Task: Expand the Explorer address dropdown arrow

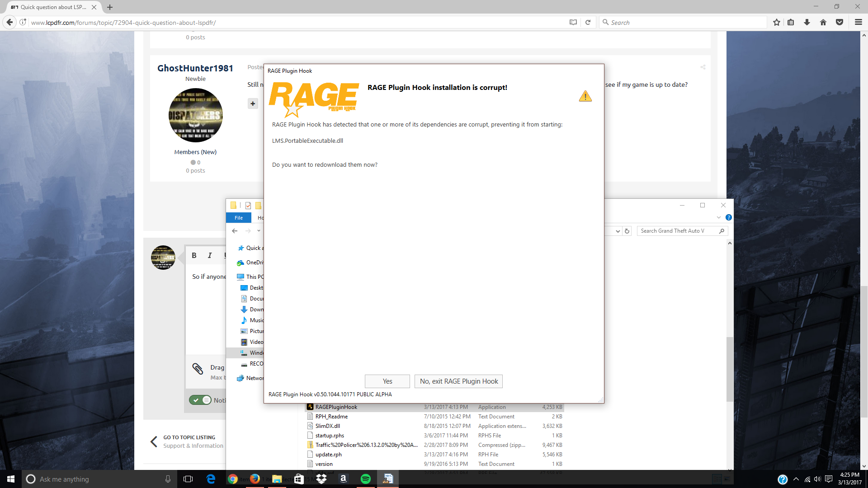Action: 618,231
